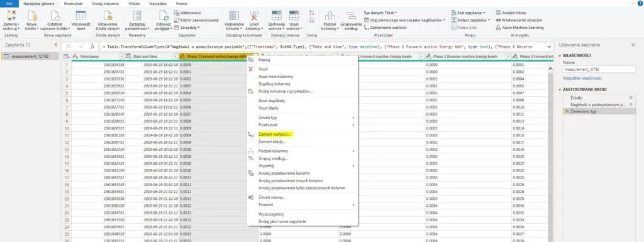Collapse the WŁAŚCIWOŚCI section
The image size is (644, 242).
pos(560,55)
